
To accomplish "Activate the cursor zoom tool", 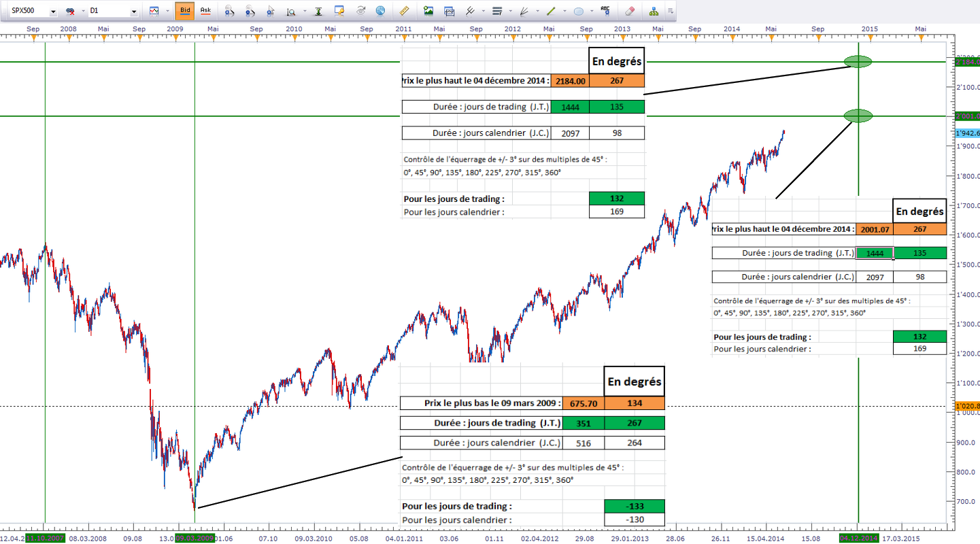I will 271,12.
